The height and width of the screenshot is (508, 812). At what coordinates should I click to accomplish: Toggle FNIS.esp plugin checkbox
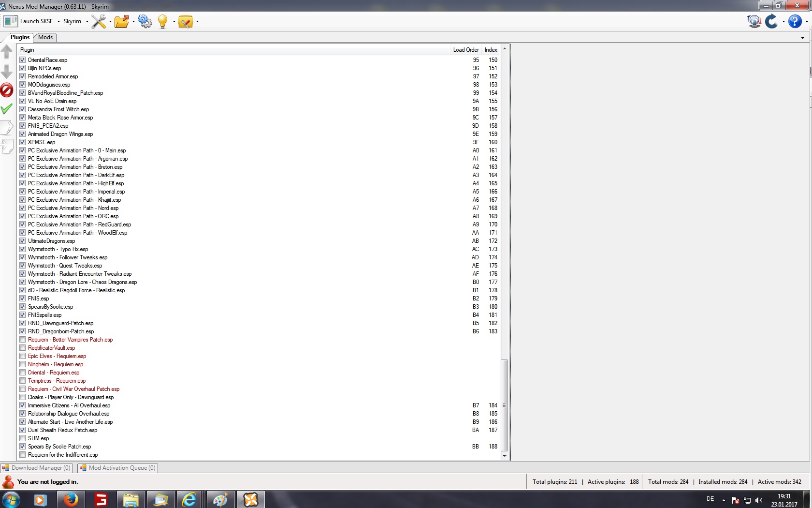click(x=22, y=299)
